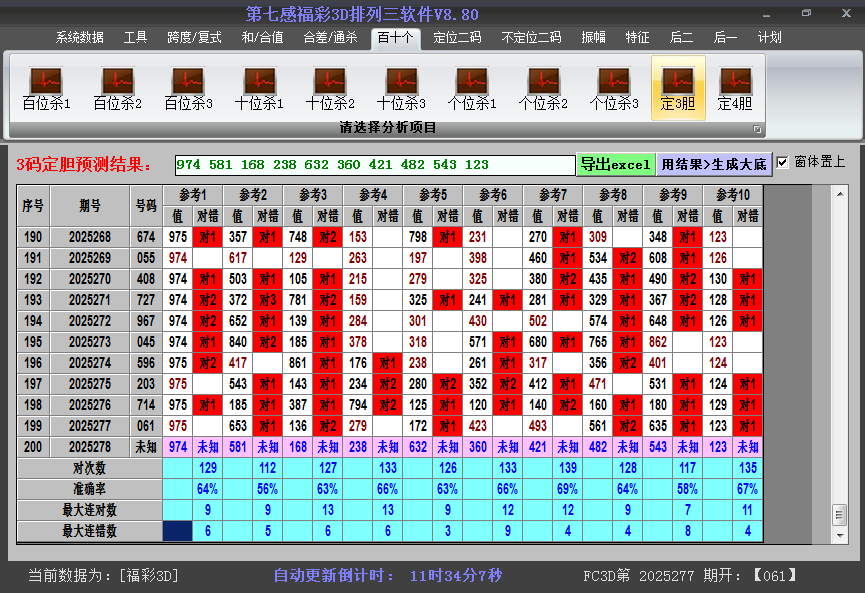Click the 用结果>生成大底 button
This screenshot has width=865, height=593.
[x=715, y=162]
